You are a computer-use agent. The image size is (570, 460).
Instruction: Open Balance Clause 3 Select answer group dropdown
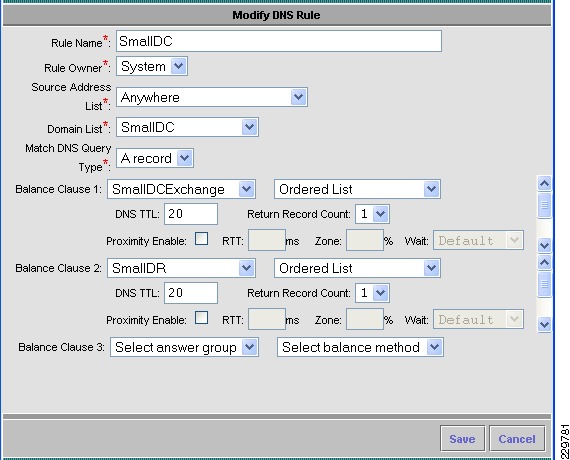[x=184, y=347]
